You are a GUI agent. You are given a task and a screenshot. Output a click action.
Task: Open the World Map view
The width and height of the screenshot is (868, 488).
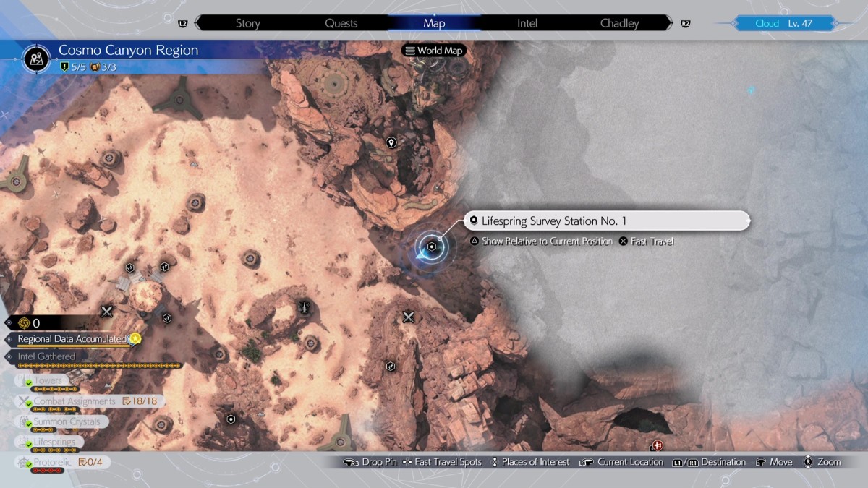(434, 51)
